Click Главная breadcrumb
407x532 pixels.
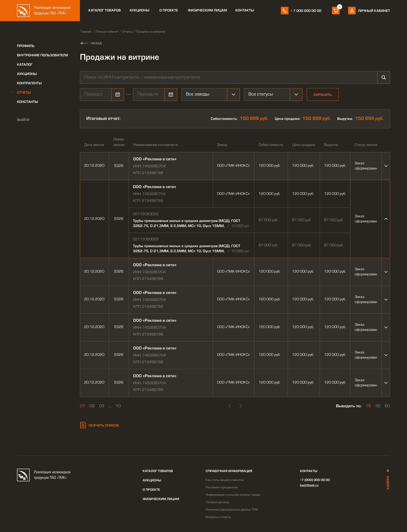click(85, 32)
